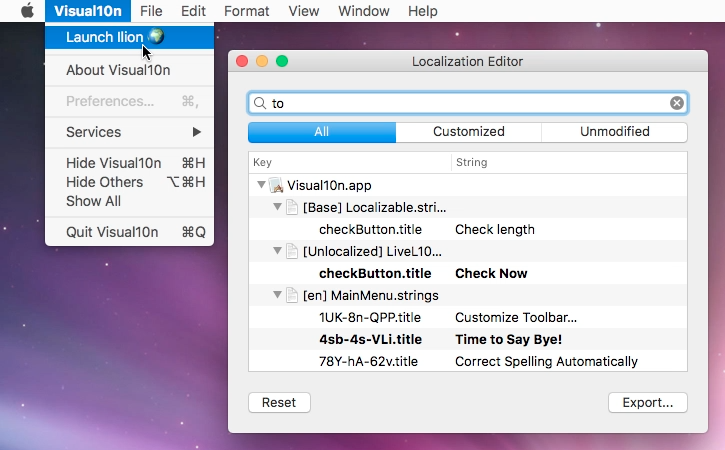Image resolution: width=725 pixels, height=450 pixels.
Task: Open the File menu
Action: 151,11
